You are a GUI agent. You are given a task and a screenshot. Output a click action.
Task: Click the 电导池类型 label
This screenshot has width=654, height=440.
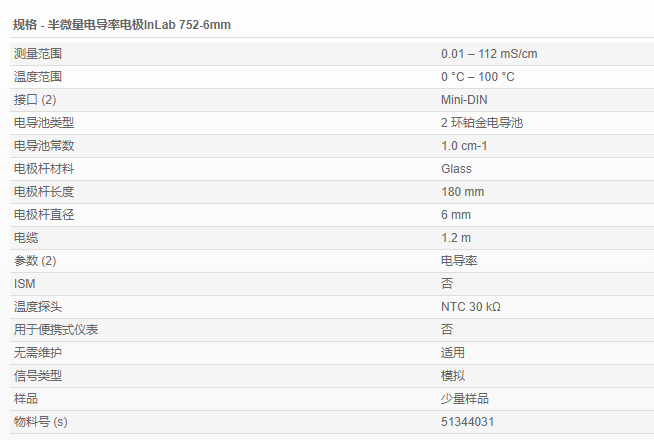pyautogui.click(x=44, y=123)
